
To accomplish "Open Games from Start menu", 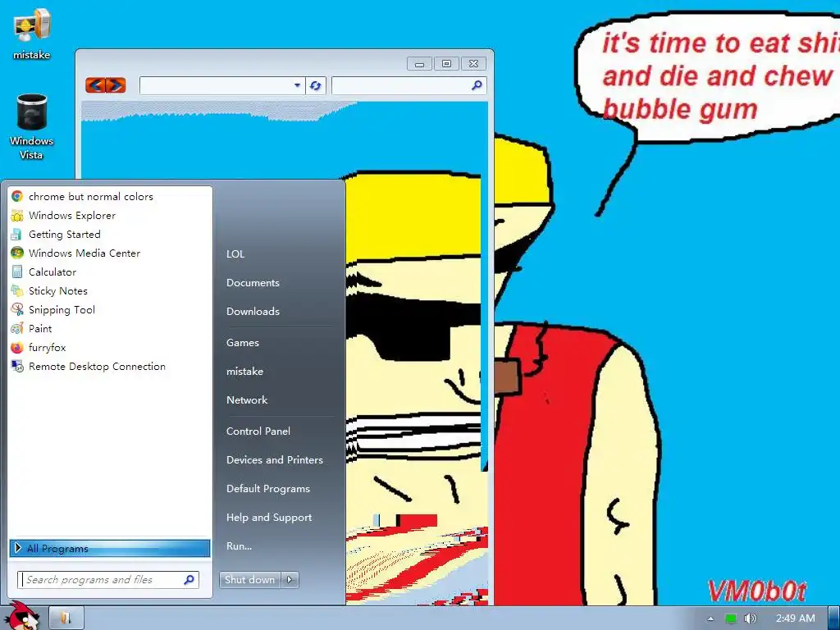I will (243, 342).
